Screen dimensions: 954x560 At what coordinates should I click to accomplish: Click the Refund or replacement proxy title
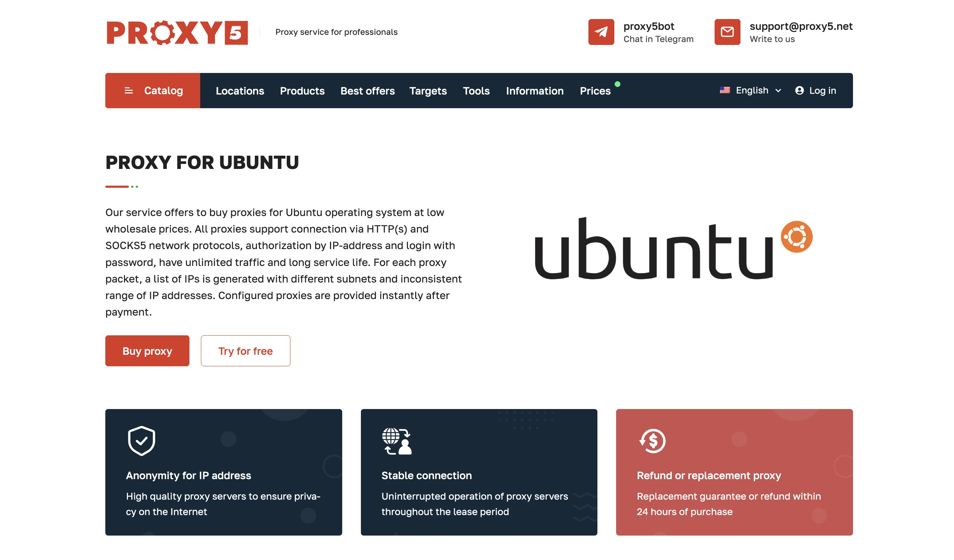[709, 476]
